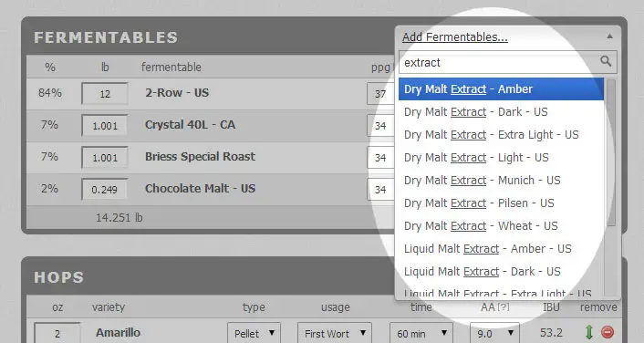The width and height of the screenshot is (644, 343).
Task: Pick Liquid Malt Extract - Amber - US
Action: click(501, 248)
